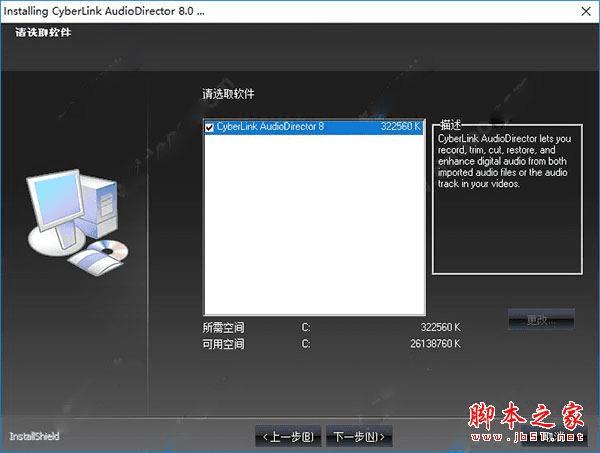Select the CyberLink AudioDirector 8 list row
This screenshot has height=453, width=600.
click(314, 127)
